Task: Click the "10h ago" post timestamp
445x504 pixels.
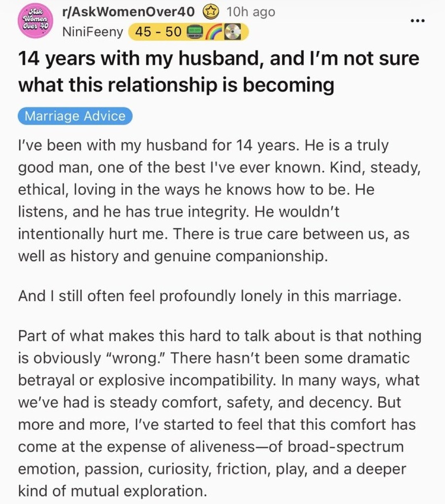Action: pos(251,12)
